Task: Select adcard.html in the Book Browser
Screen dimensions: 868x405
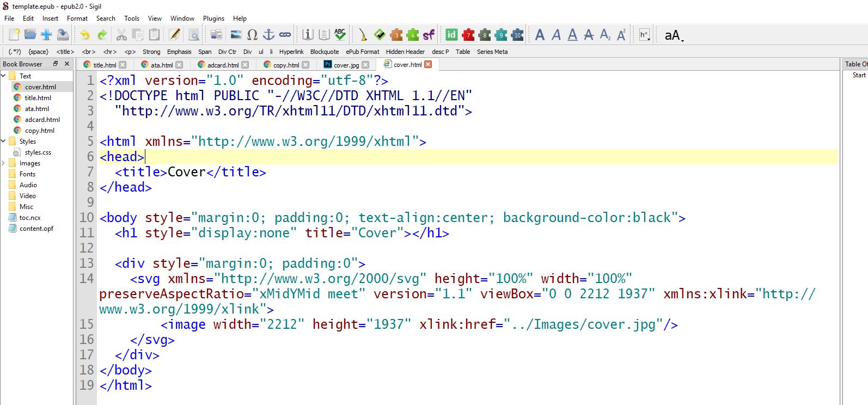Action: click(x=42, y=120)
